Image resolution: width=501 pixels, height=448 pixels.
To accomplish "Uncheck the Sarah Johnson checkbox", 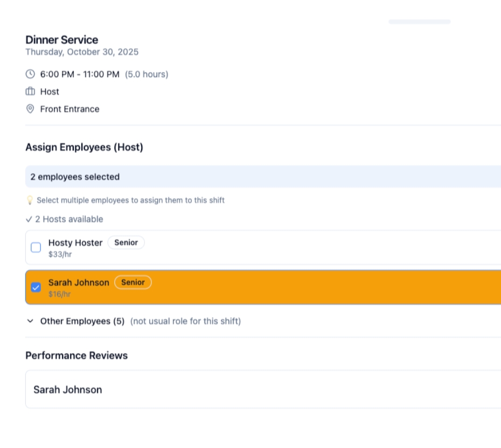I will pos(36,288).
